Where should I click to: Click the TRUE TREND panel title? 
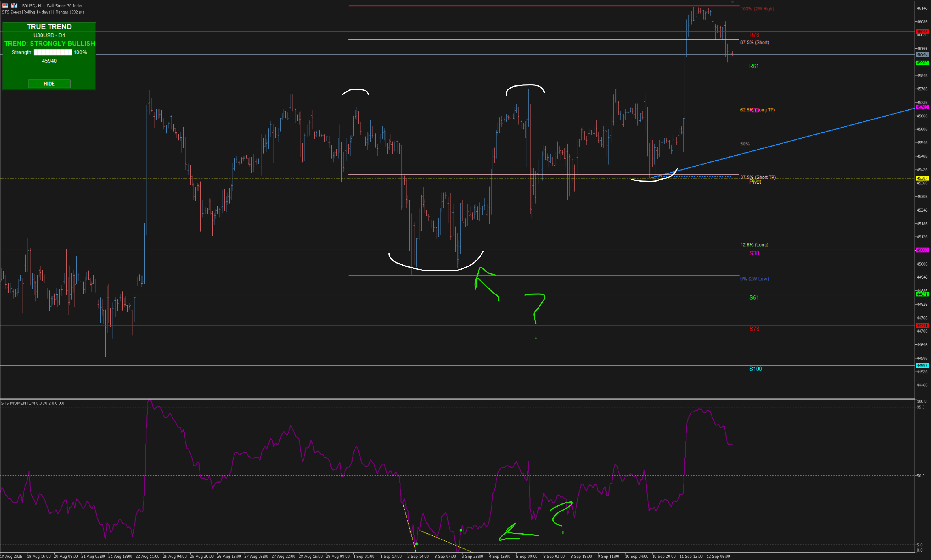click(49, 27)
